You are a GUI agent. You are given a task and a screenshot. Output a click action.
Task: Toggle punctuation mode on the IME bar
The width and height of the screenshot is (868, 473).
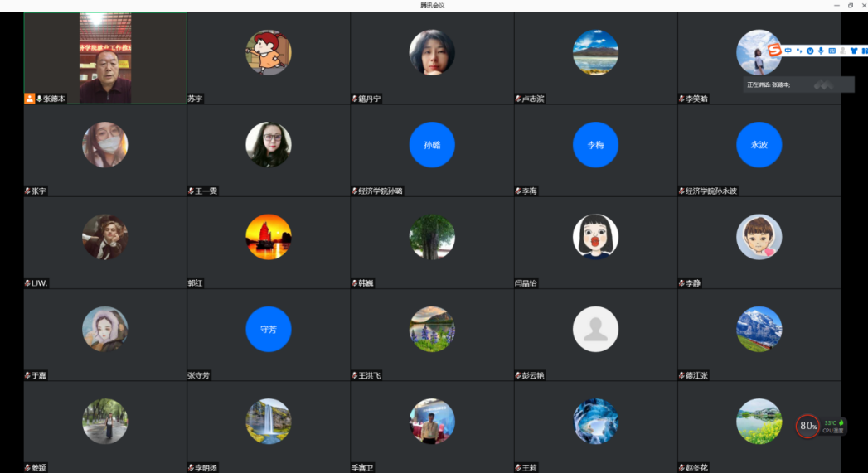click(x=799, y=51)
